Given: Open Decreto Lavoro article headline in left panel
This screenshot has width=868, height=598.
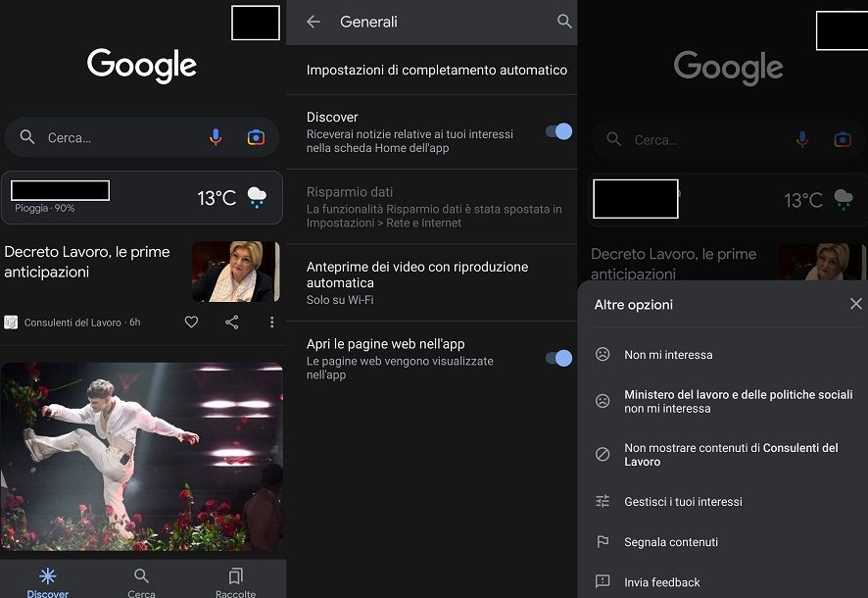Looking at the screenshot, I should point(87,262).
